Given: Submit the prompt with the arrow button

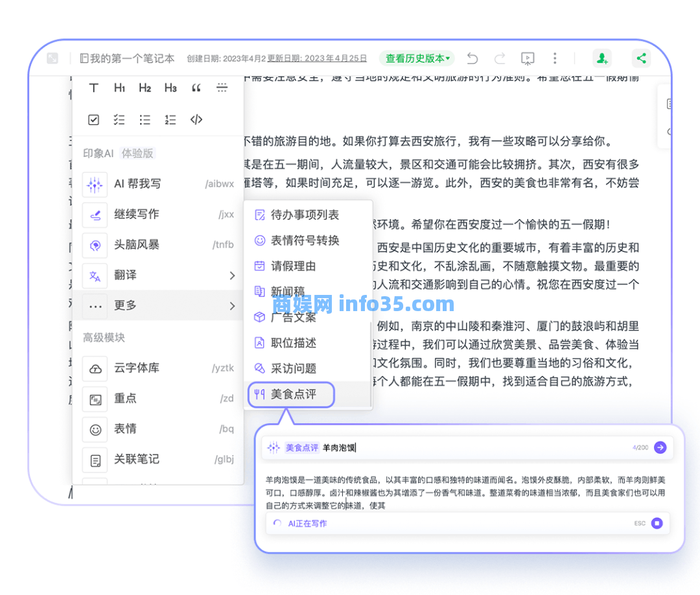Looking at the screenshot, I should pos(660,447).
